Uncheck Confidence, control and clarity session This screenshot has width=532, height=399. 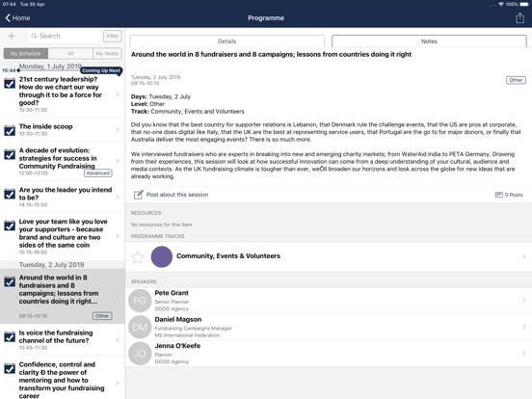tap(10, 368)
